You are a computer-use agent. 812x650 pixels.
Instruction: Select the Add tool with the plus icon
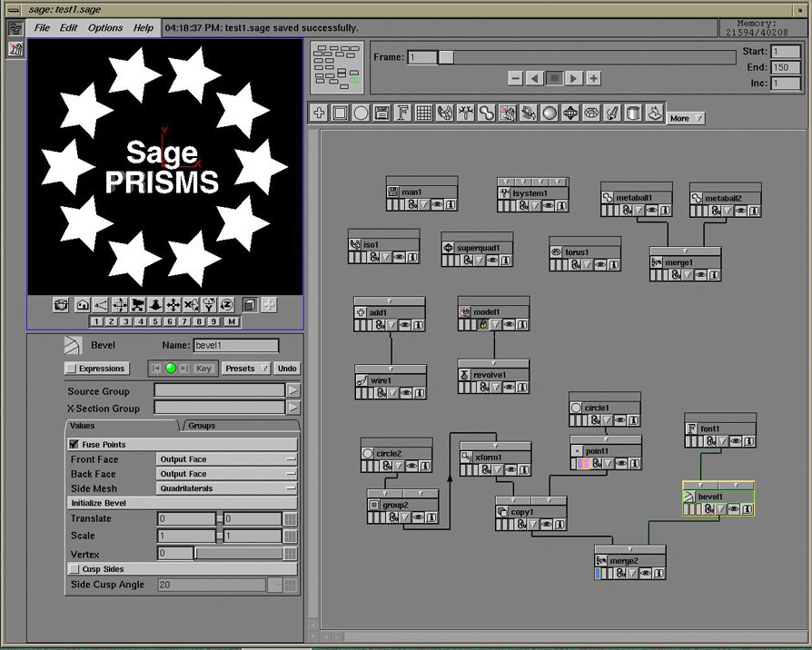coord(319,113)
